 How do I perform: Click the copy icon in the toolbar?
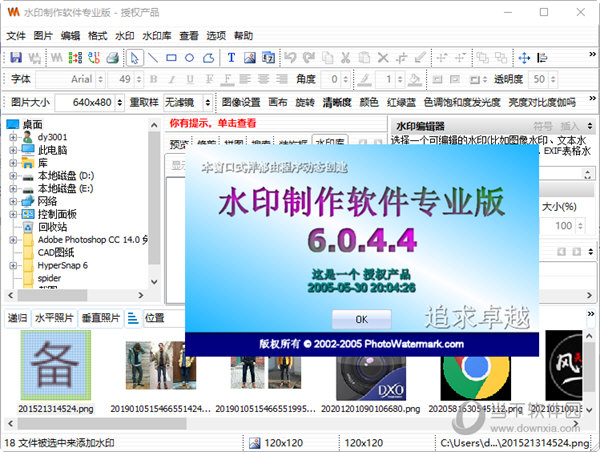327,58
